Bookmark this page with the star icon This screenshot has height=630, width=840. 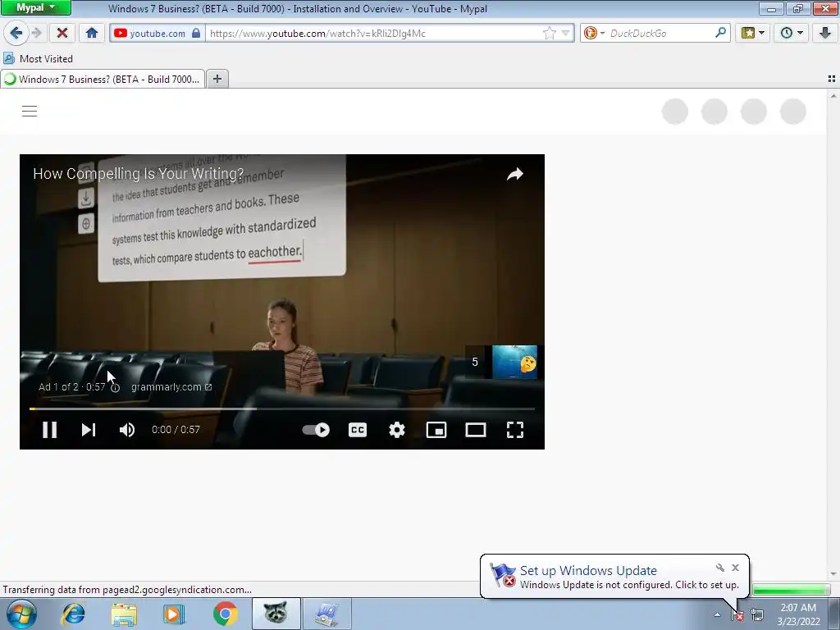coord(549,33)
